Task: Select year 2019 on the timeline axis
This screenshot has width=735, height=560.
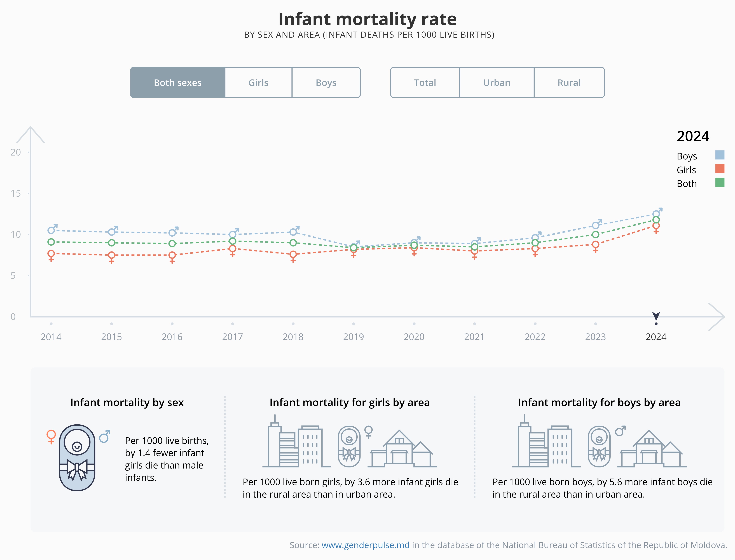Action: point(354,337)
